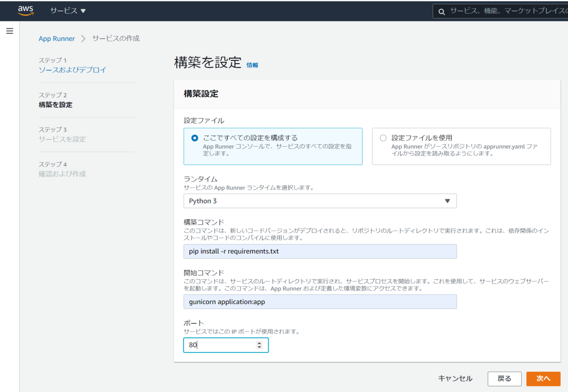Increment the port value with the up arrow

259,343
